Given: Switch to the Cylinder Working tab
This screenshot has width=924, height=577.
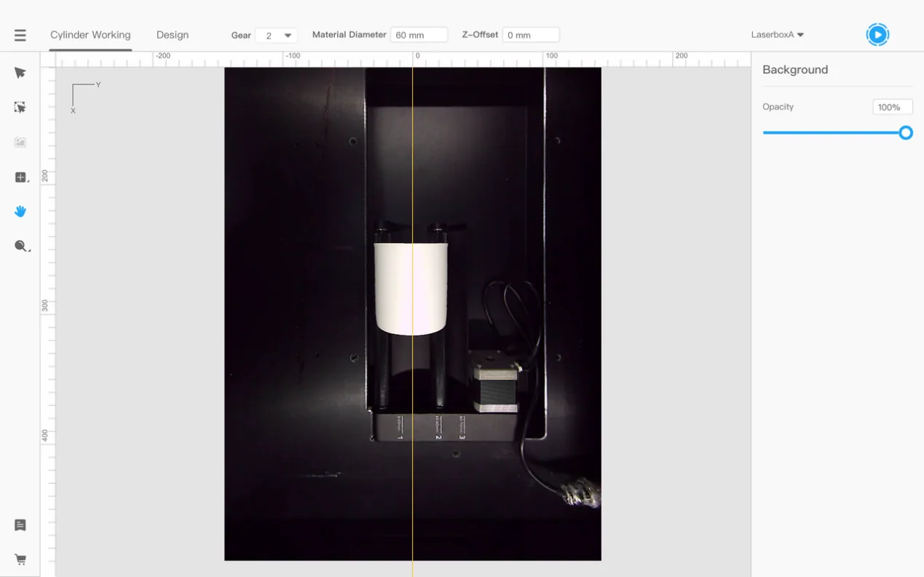Looking at the screenshot, I should coord(90,35).
